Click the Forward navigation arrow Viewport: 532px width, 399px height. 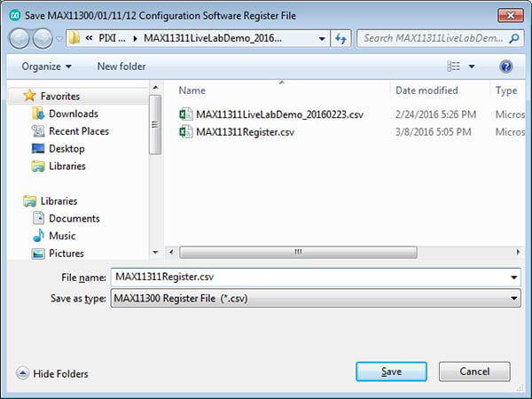(43, 39)
